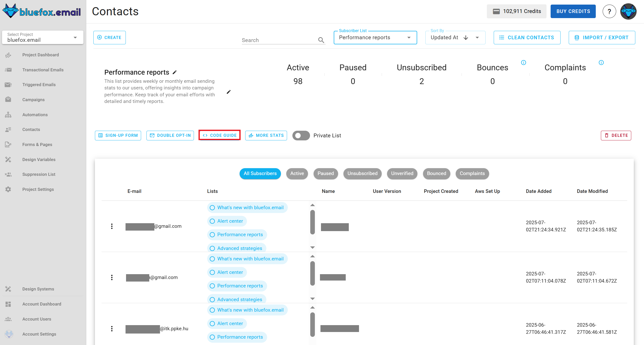Go to Transactional Emails section
The height and width of the screenshot is (345, 644).
pos(43,70)
